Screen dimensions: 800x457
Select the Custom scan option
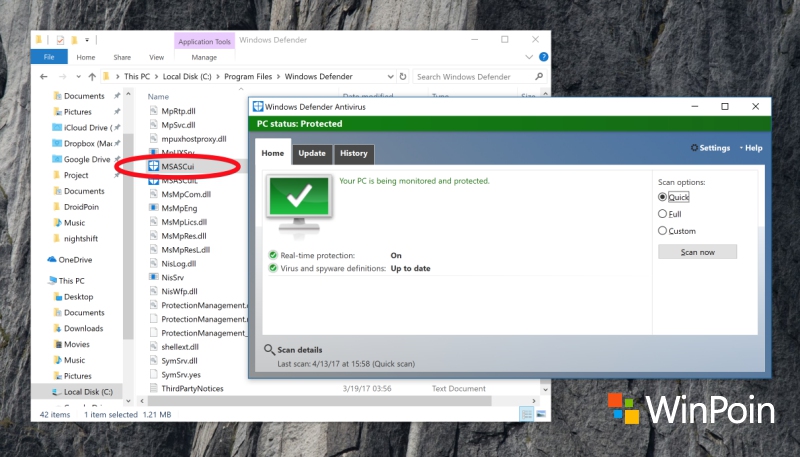(x=677, y=231)
